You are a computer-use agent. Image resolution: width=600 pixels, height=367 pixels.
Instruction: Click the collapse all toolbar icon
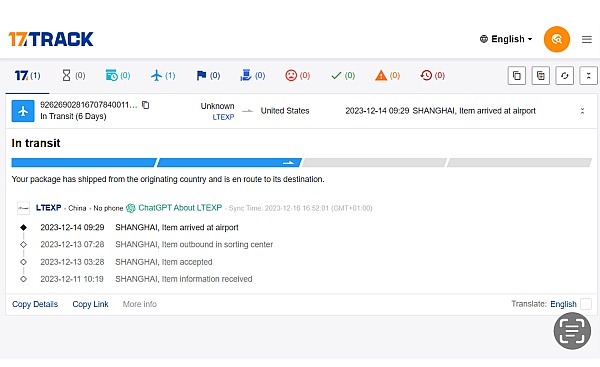[589, 75]
